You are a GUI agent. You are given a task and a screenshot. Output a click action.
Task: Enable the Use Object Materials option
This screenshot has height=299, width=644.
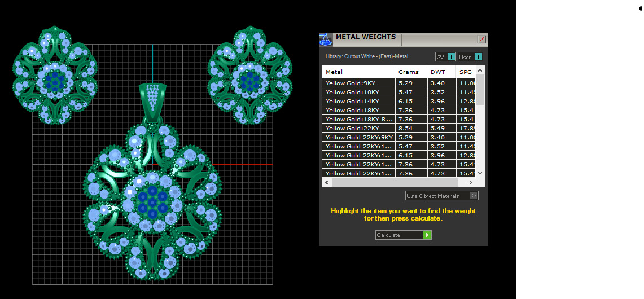point(441,196)
